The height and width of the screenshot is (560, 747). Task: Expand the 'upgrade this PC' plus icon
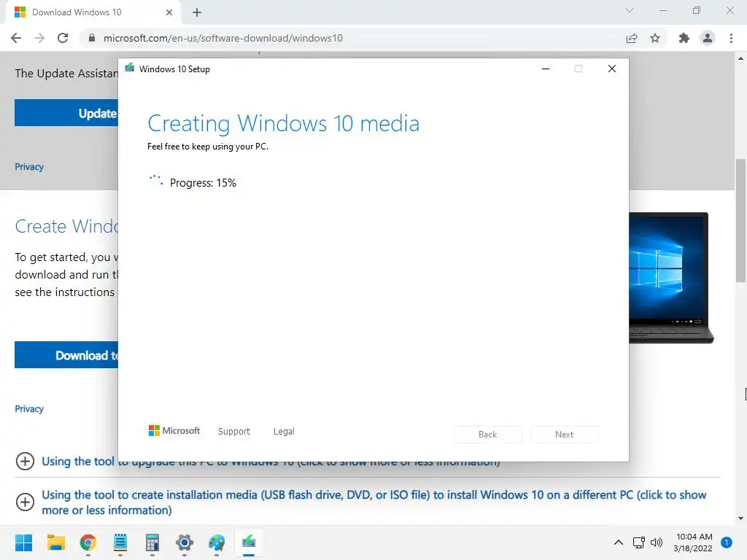click(x=25, y=461)
